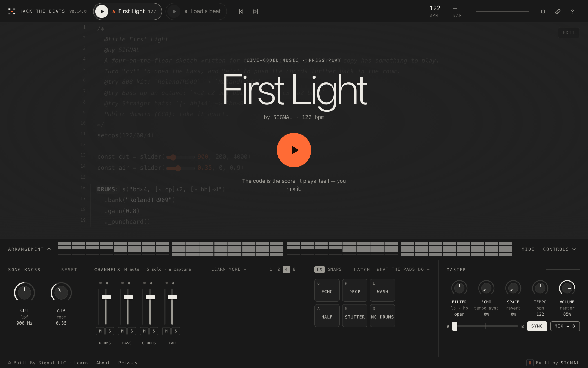This screenshot has width=588, height=368.
Task: Click the master FILTER knob
Action: [x=459, y=288]
